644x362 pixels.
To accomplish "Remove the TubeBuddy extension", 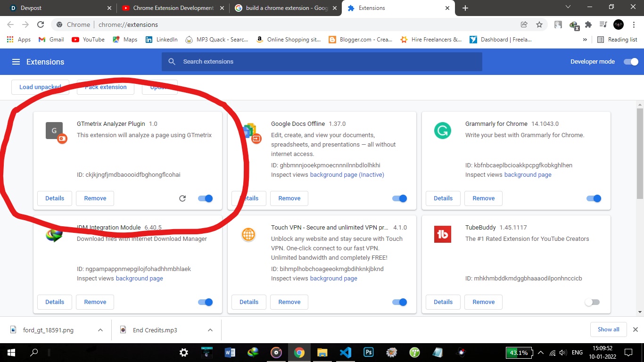I will click(x=484, y=302).
